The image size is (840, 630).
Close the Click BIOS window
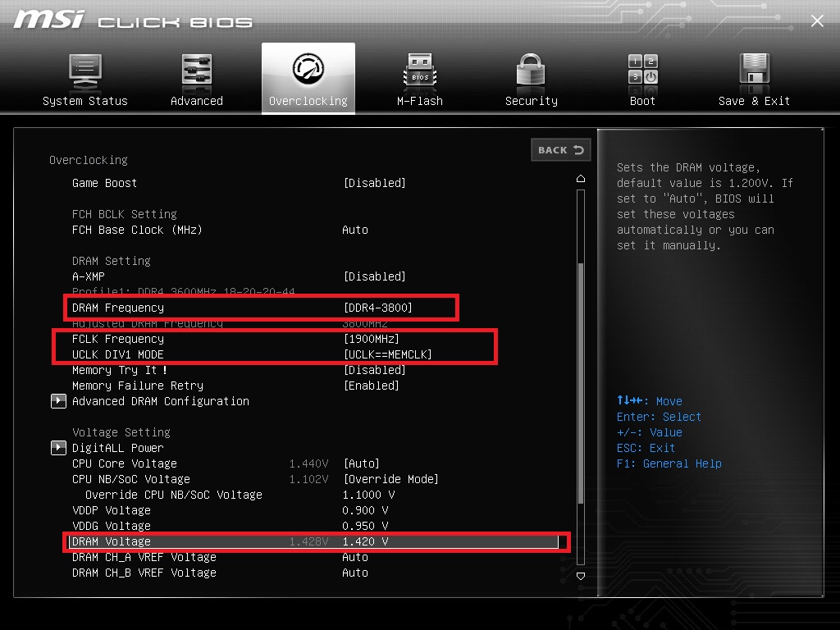(817, 21)
